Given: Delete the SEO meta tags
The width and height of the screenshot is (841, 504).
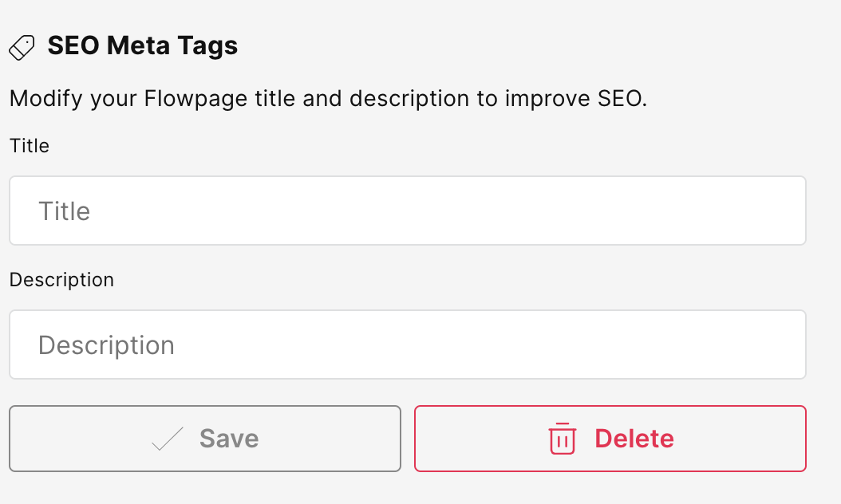Looking at the screenshot, I should (610, 439).
